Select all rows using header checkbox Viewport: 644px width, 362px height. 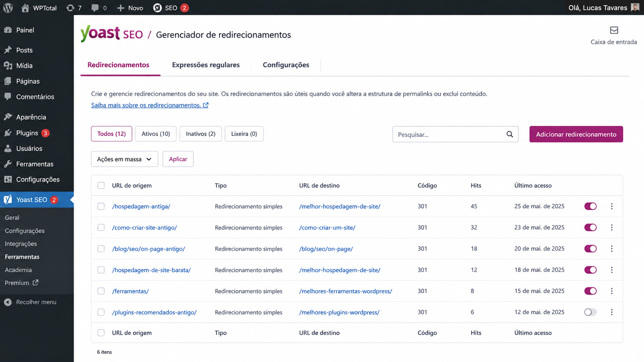(x=101, y=185)
